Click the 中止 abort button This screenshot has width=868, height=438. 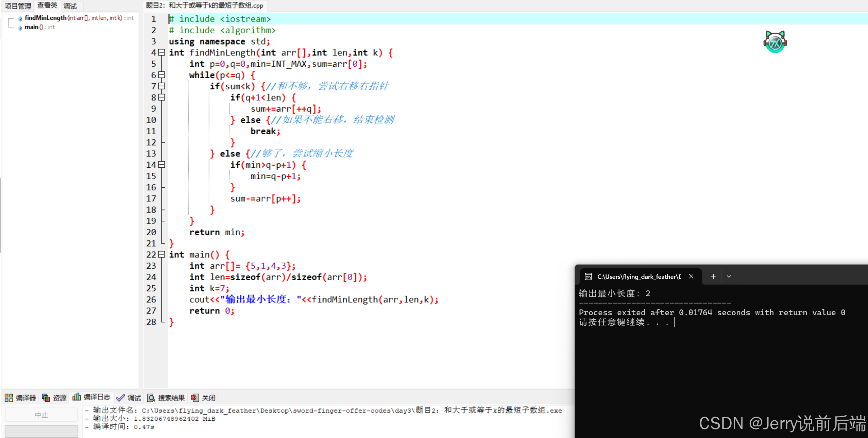tap(41, 415)
